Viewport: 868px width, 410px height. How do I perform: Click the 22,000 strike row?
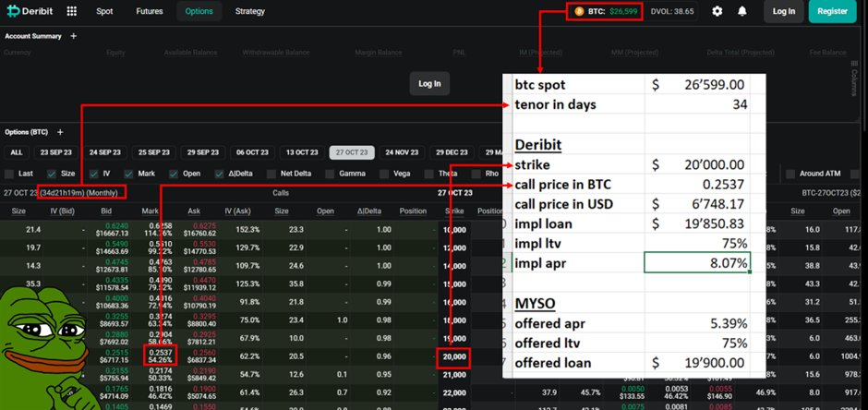point(454,392)
